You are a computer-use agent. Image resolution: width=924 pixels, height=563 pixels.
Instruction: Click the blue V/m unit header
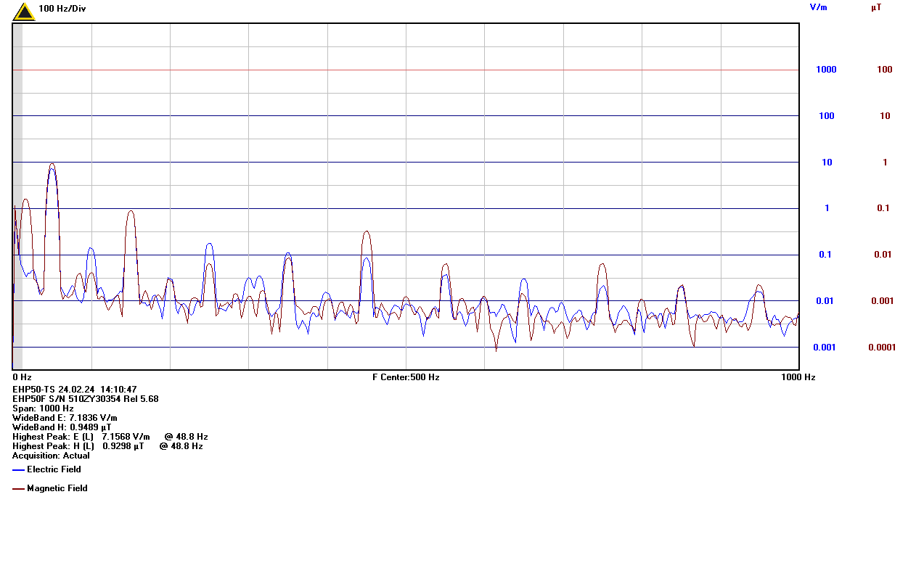[818, 7]
